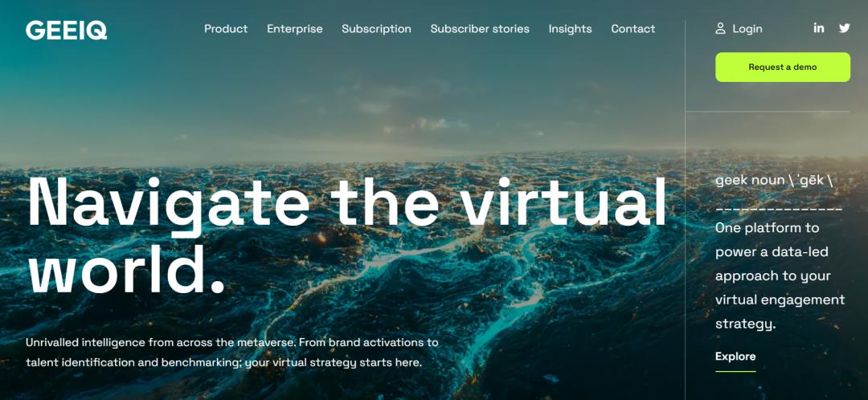Click the green Request a demo button
Image resolution: width=868 pixels, height=400 pixels.
783,67
